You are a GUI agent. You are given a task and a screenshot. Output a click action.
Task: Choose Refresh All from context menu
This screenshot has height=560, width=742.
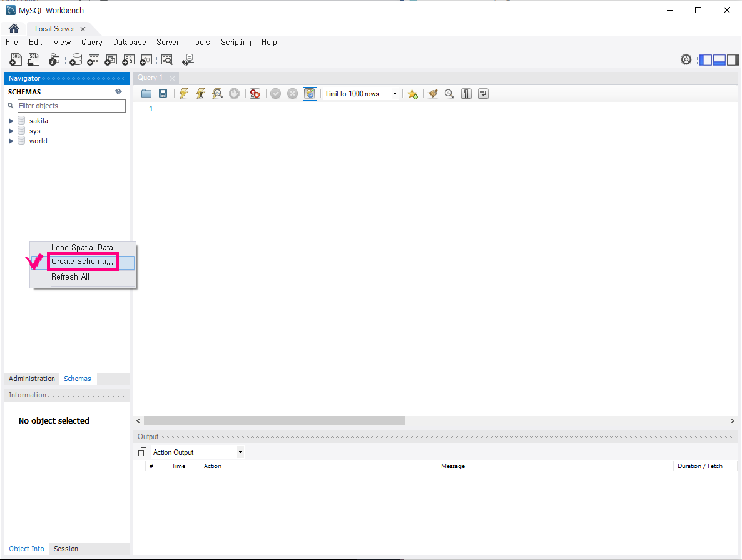click(71, 277)
